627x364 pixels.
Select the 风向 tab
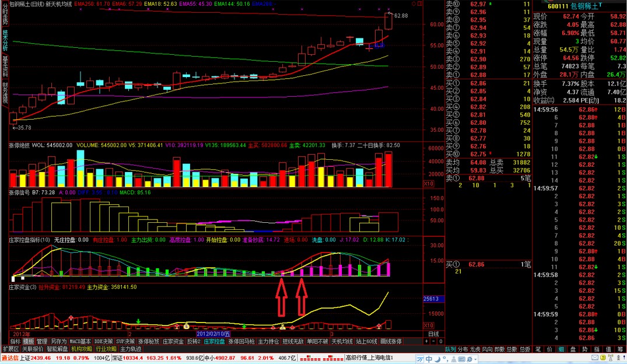coord(487,349)
